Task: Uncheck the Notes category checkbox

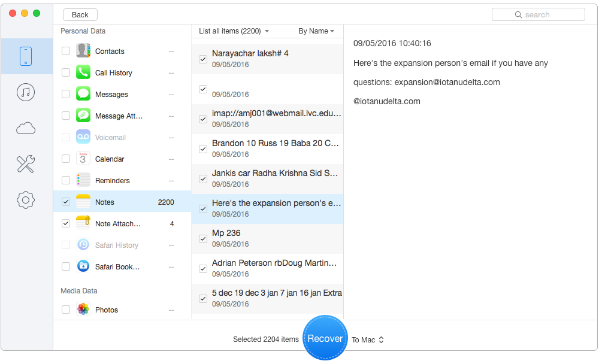Action: [66, 202]
